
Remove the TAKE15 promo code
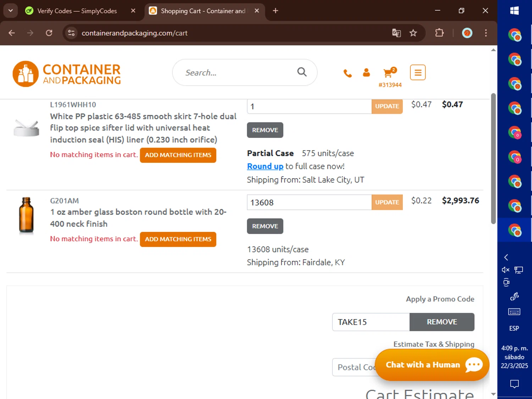442,322
